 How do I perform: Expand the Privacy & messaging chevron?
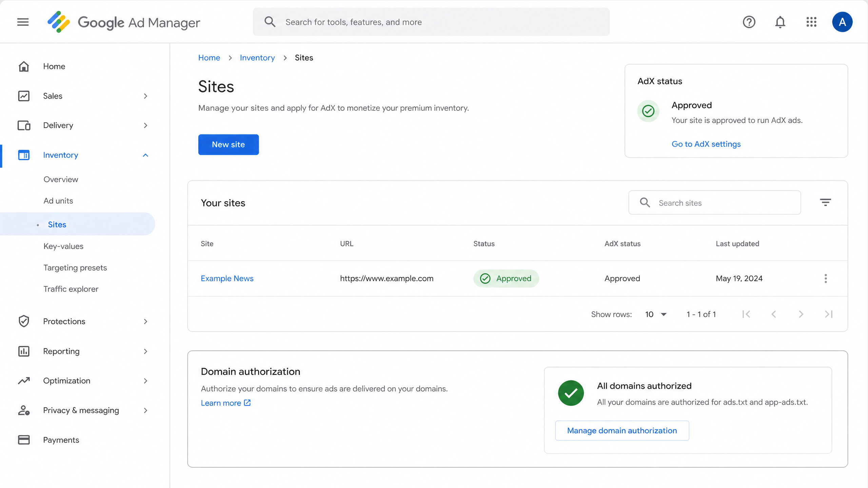coord(145,410)
